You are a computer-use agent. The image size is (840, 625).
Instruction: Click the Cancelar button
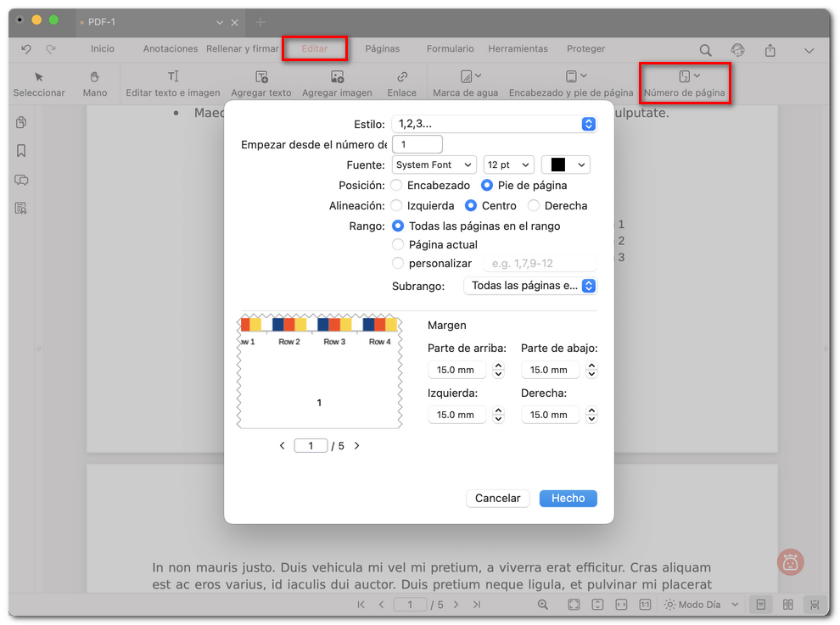click(x=497, y=499)
